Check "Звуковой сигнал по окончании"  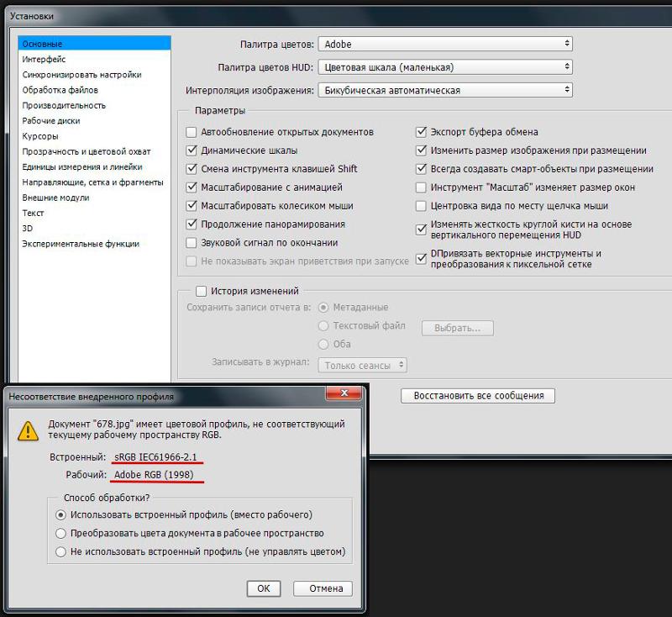192,243
